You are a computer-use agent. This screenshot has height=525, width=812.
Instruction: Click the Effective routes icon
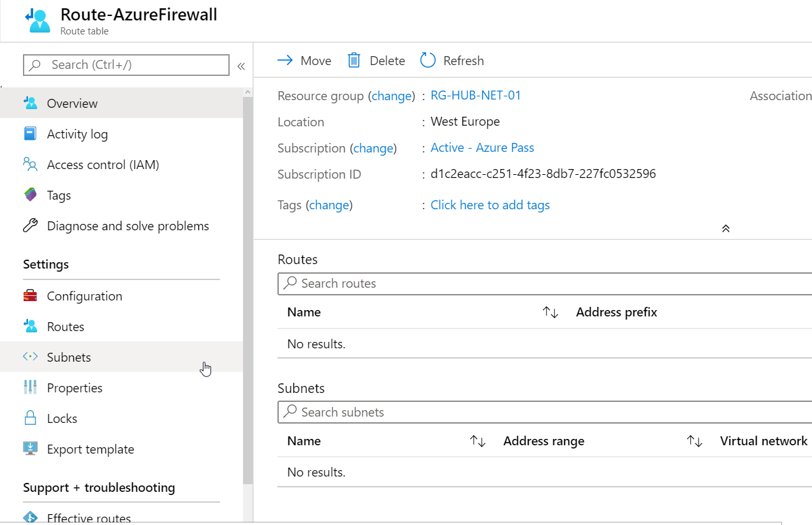coord(30,517)
